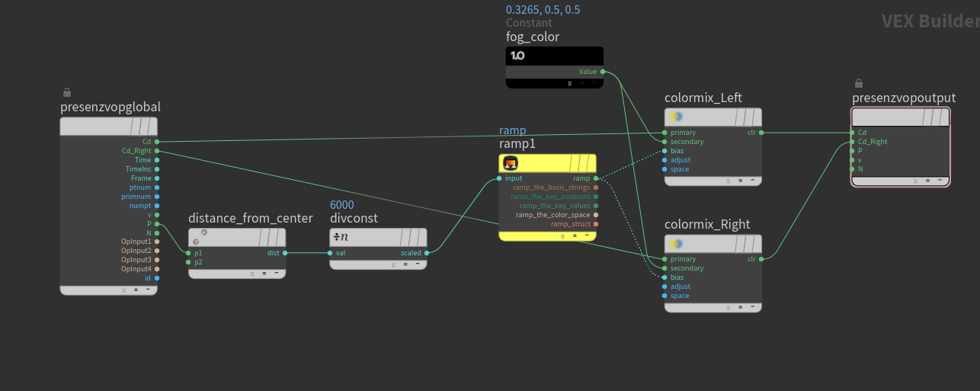Image resolution: width=980 pixels, height=391 pixels.
Task: Click the dist output port on distance_from_center
Action: 285,253
